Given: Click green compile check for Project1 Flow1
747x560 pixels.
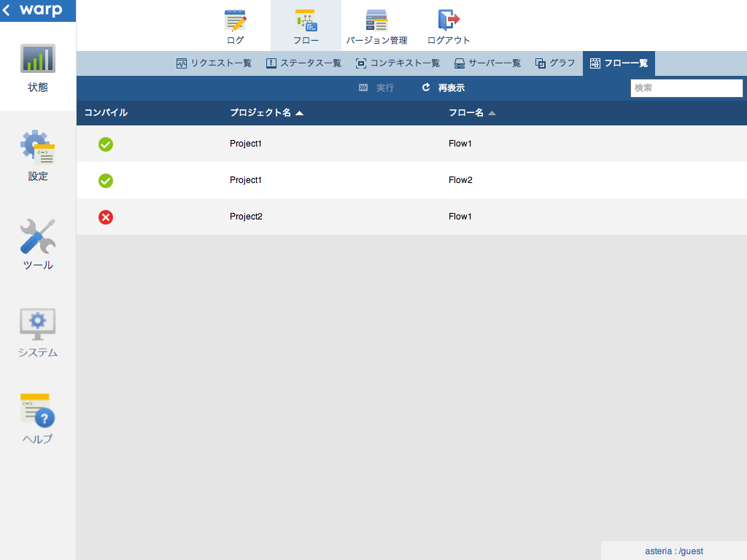Looking at the screenshot, I should pos(106,144).
